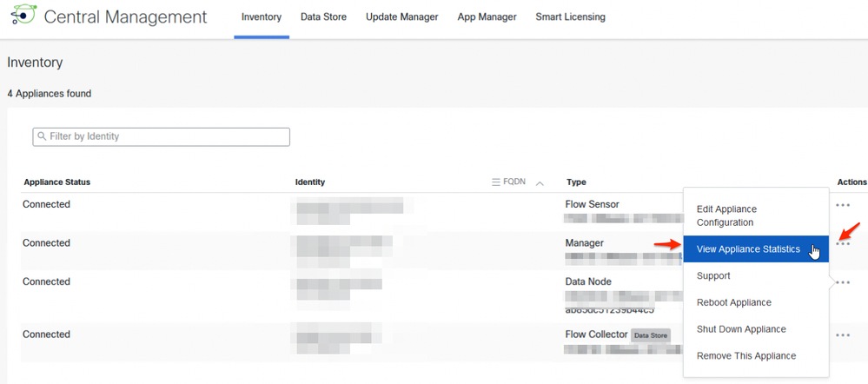The image size is (868, 384).
Task: Select Shut Down Appliance menu option
Action: 741,329
